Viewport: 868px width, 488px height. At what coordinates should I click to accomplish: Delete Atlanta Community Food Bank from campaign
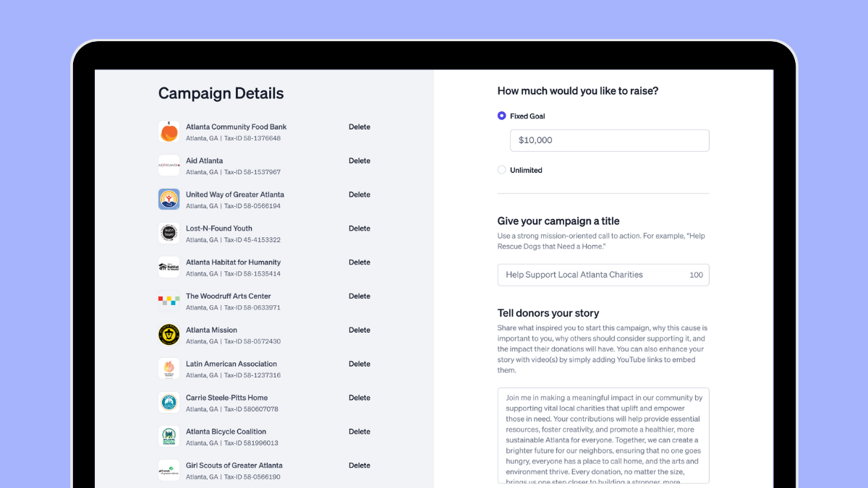pos(359,127)
